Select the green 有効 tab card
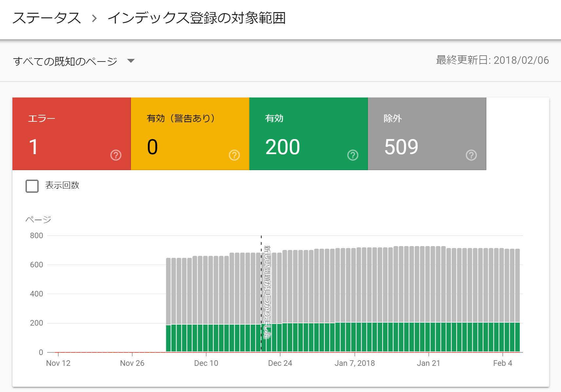This screenshot has width=561, height=392. click(x=309, y=134)
